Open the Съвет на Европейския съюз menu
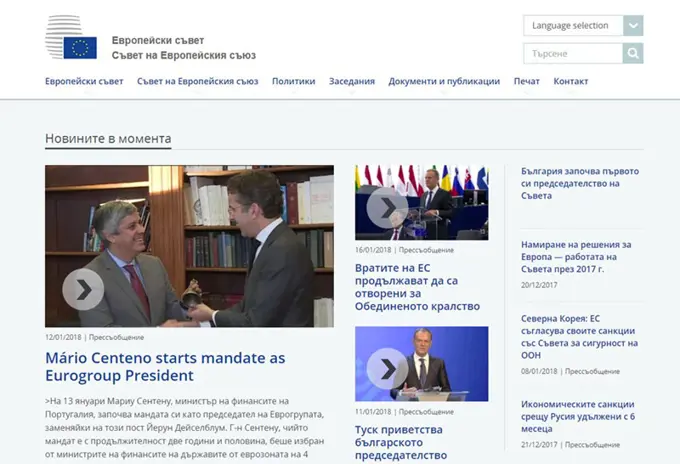 198,82
